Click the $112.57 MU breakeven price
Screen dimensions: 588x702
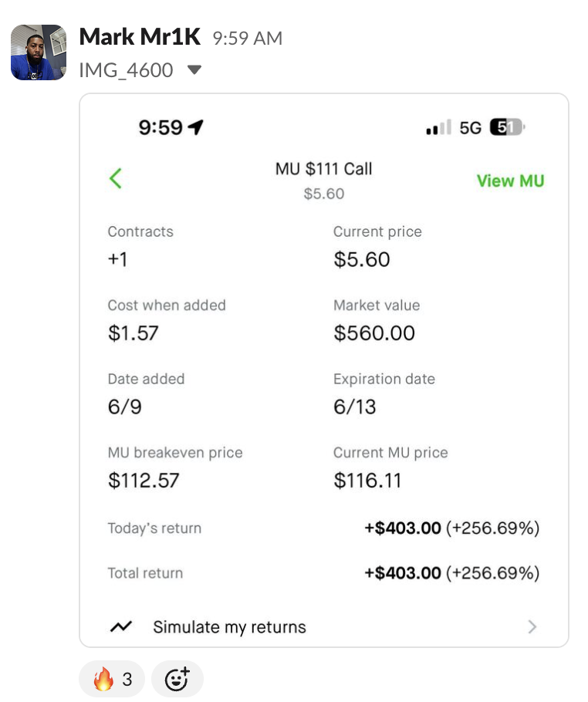[x=144, y=481]
